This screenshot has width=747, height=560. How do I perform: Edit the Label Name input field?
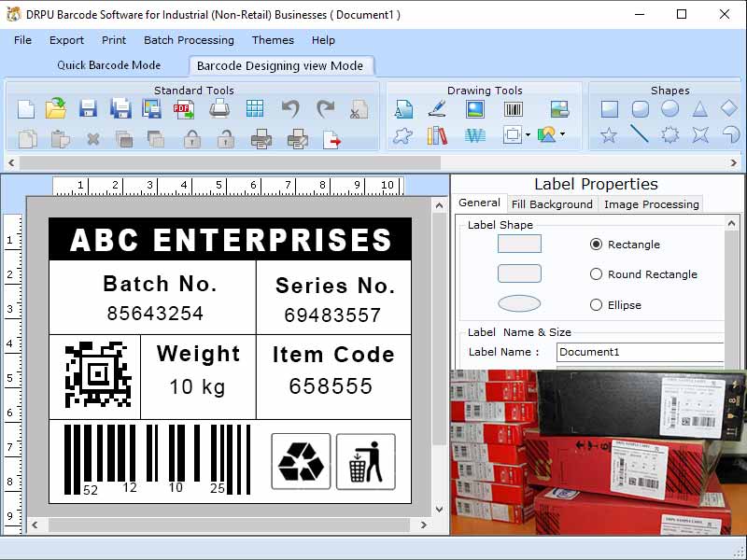640,353
